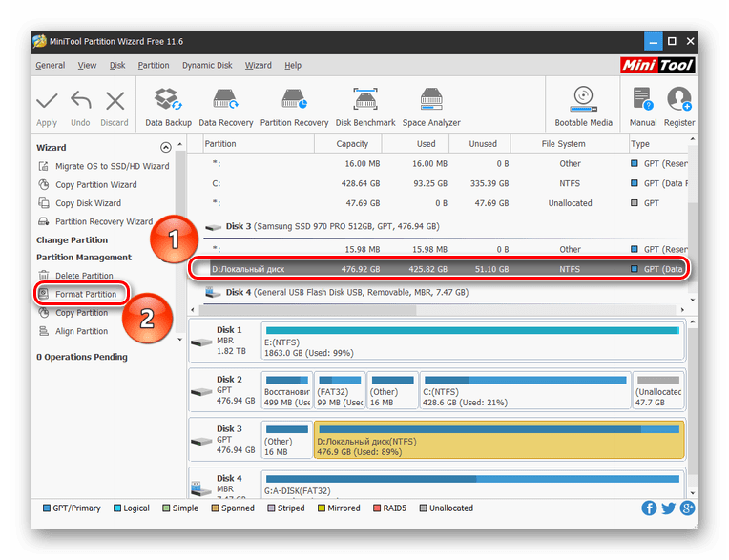This screenshot has width=729, height=560.
Task: Click Partition Management section header
Action: pyautogui.click(x=84, y=258)
